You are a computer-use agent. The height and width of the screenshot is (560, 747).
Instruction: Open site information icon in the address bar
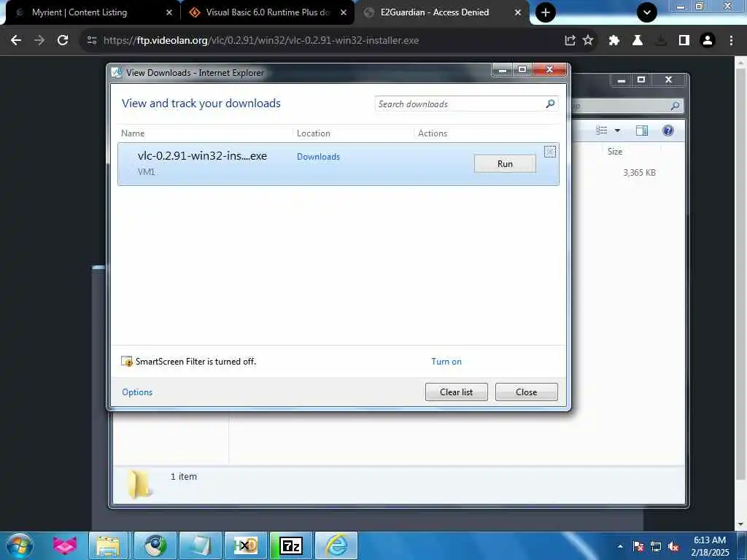pos(92,41)
